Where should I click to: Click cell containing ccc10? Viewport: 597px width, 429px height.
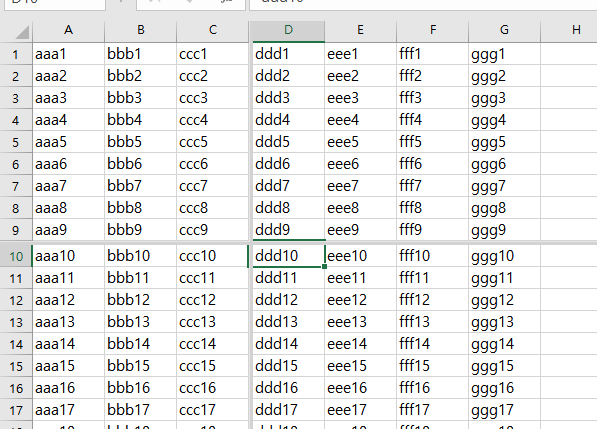click(212, 256)
